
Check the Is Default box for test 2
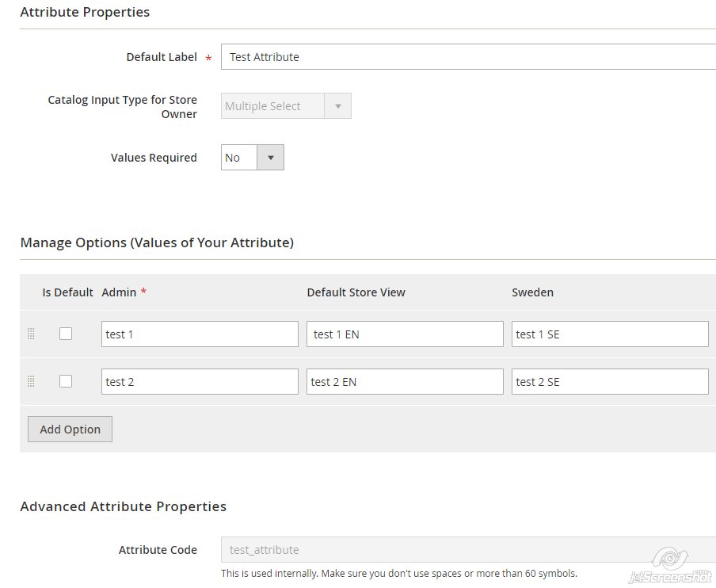pos(66,381)
